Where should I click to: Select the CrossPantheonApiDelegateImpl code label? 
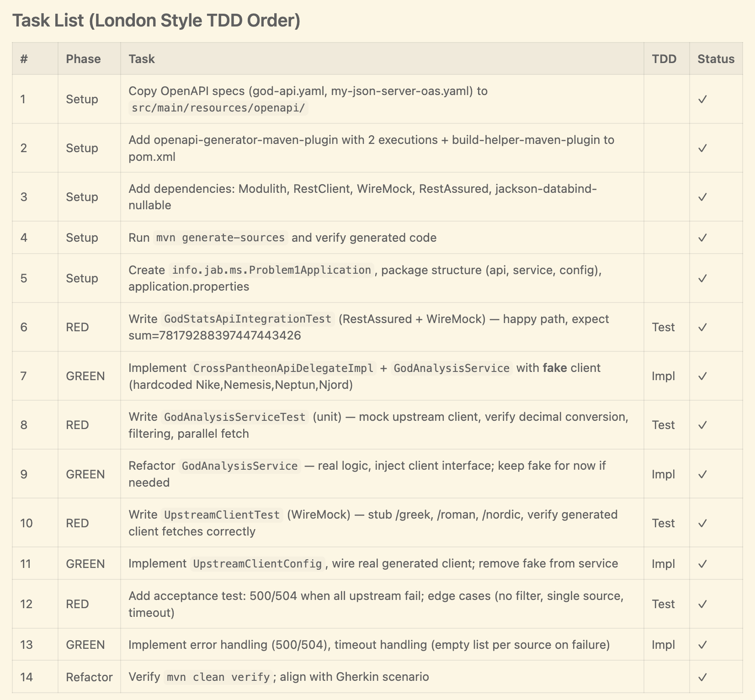coord(283,368)
